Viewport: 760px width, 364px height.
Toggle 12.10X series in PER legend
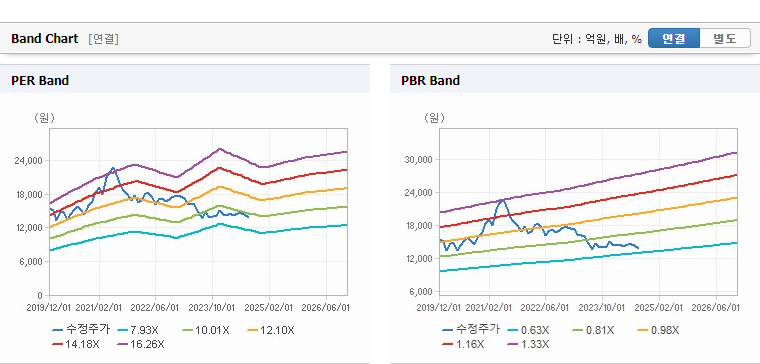coord(270,331)
